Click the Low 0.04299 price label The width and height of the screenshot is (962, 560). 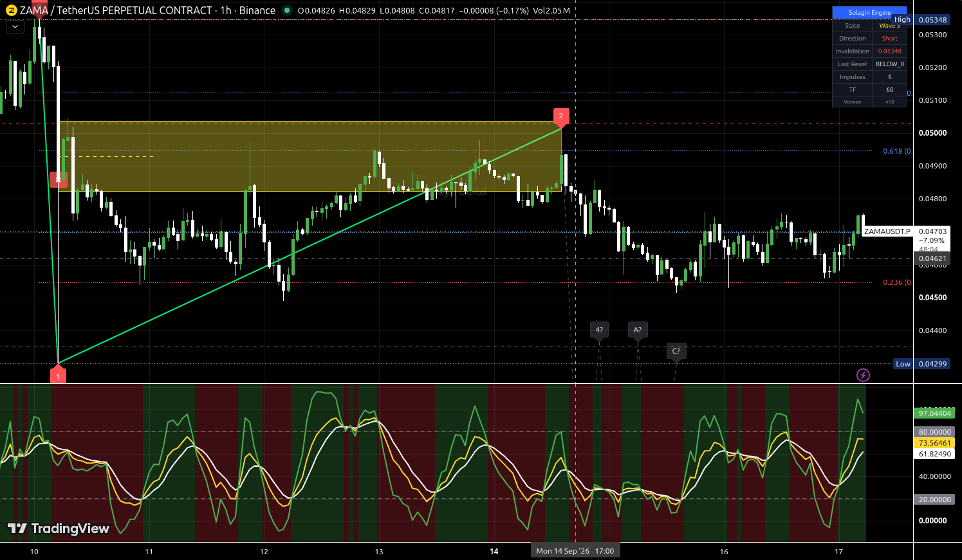tap(921, 364)
